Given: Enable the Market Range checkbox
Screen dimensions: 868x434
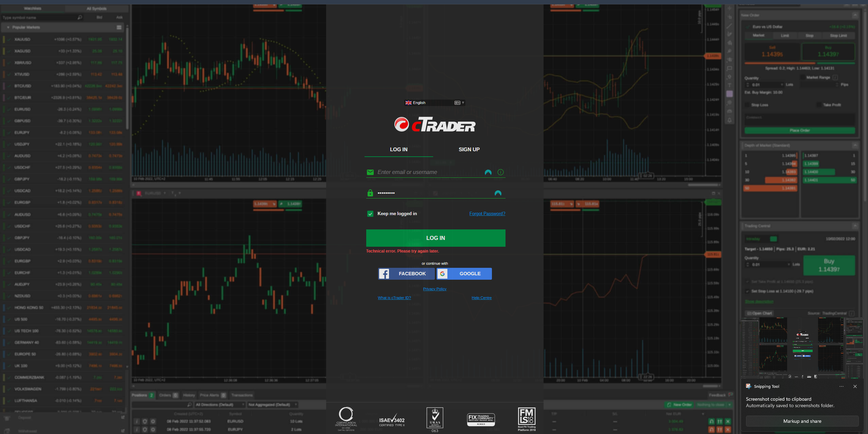Looking at the screenshot, I should [x=803, y=77].
